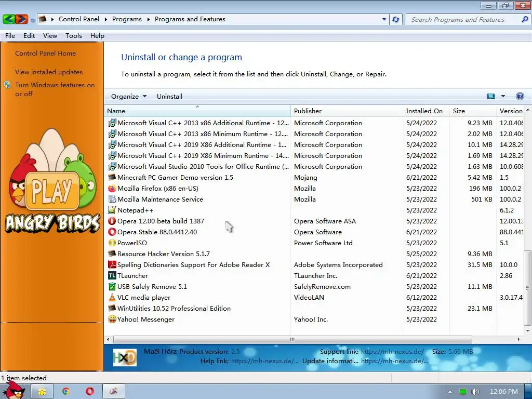Open the View menu
The image size is (532, 399).
tap(50, 36)
